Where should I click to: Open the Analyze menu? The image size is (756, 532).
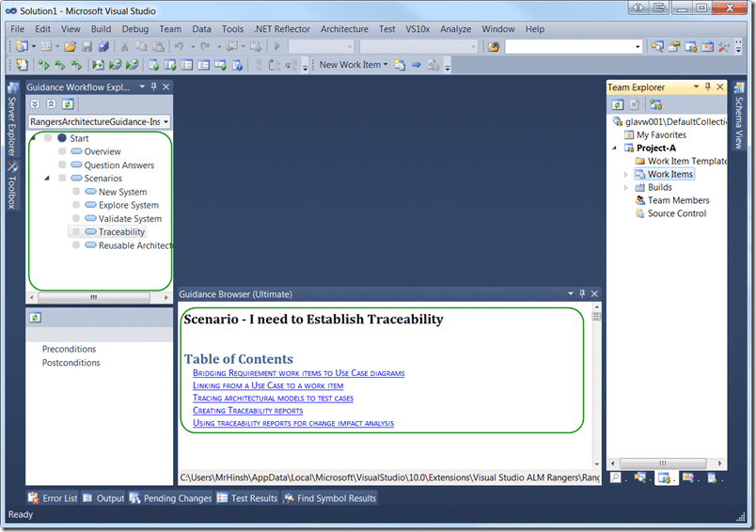pos(456,29)
